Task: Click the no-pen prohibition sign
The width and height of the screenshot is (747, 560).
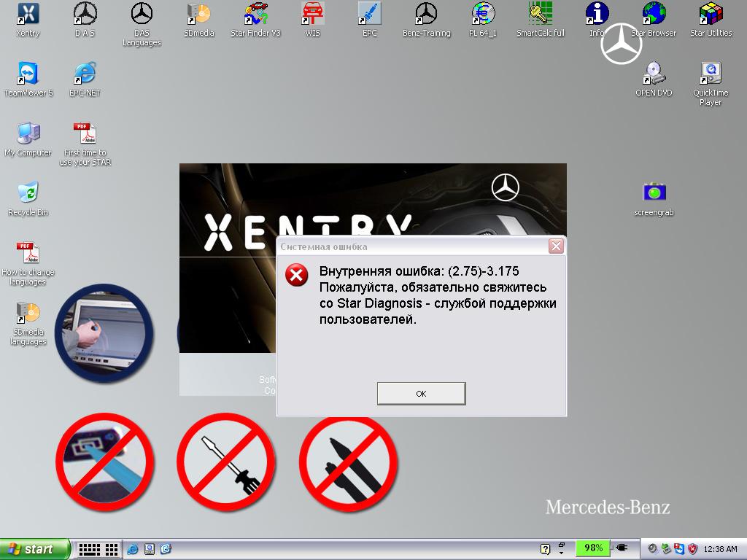Action: (x=348, y=464)
